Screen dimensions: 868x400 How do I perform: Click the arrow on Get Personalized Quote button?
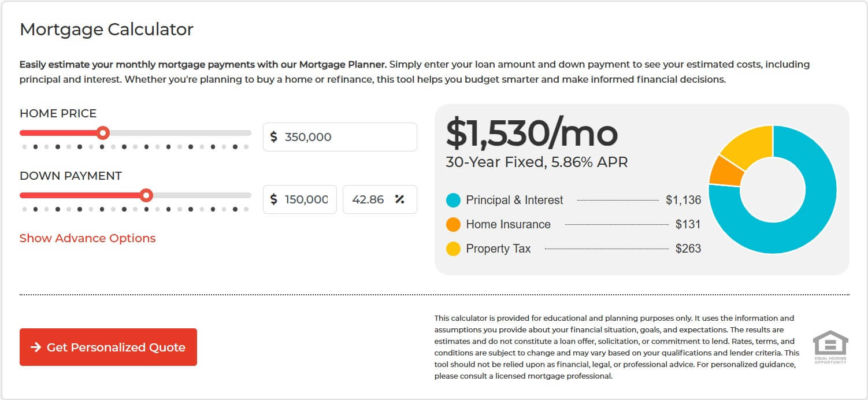click(x=36, y=347)
